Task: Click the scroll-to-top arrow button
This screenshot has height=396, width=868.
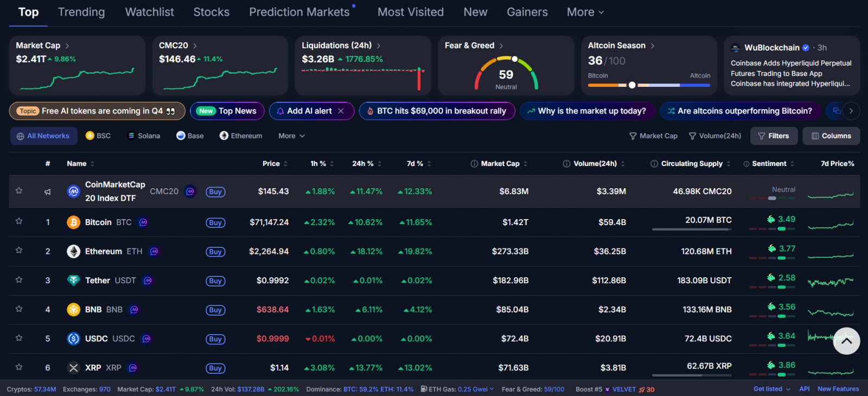Action: [x=846, y=341]
